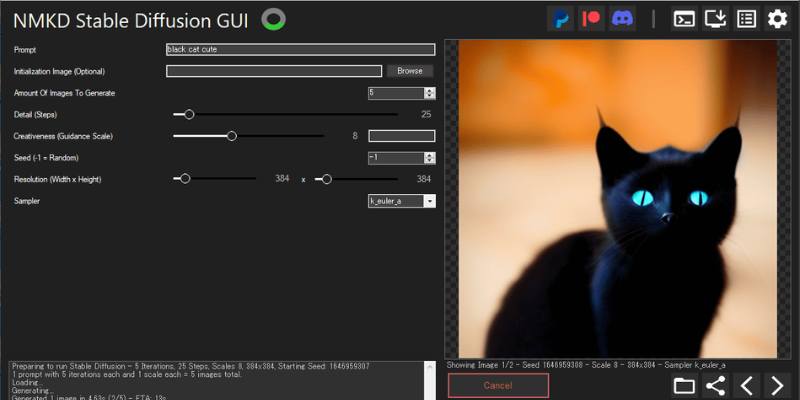Click the 'Resolution (Width x Height)' label
Image resolution: width=800 pixels, height=400 pixels.
coord(58,180)
